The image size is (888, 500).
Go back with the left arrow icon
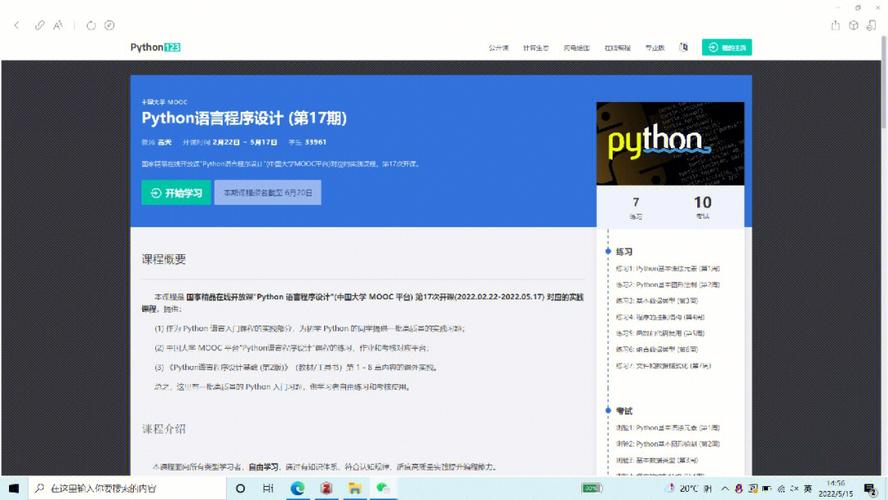(x=16, y=25)
